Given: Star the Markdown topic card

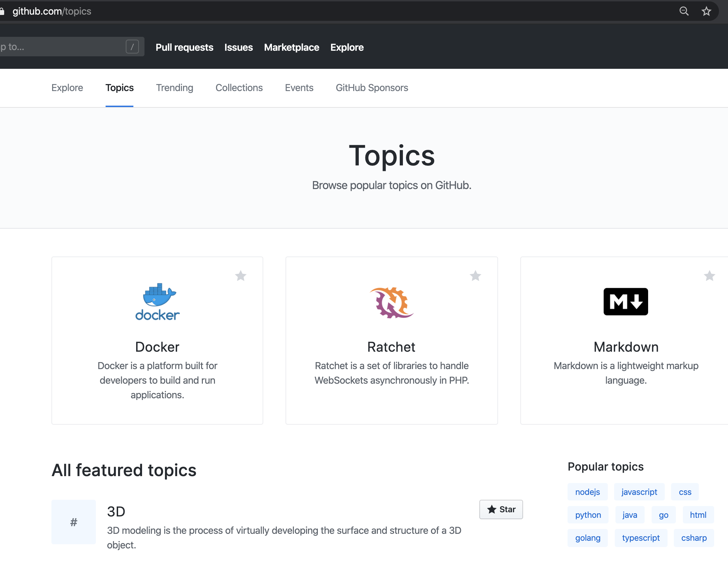Looking at the screenshot, I should pos(709,276).
